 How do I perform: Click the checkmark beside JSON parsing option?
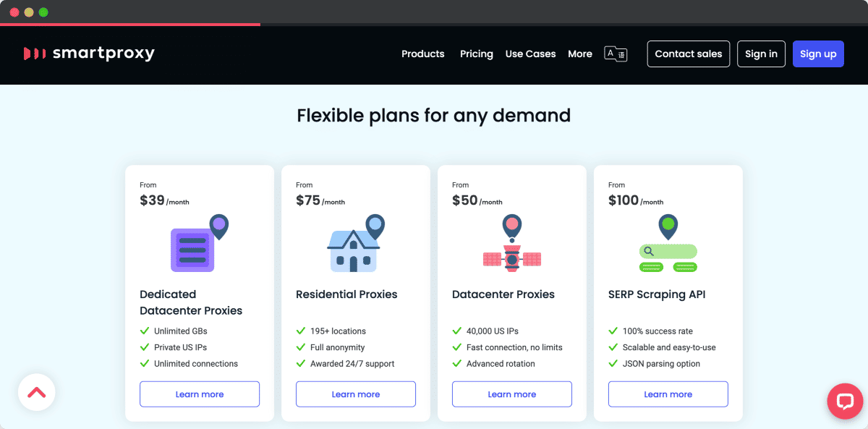point(613,364)
